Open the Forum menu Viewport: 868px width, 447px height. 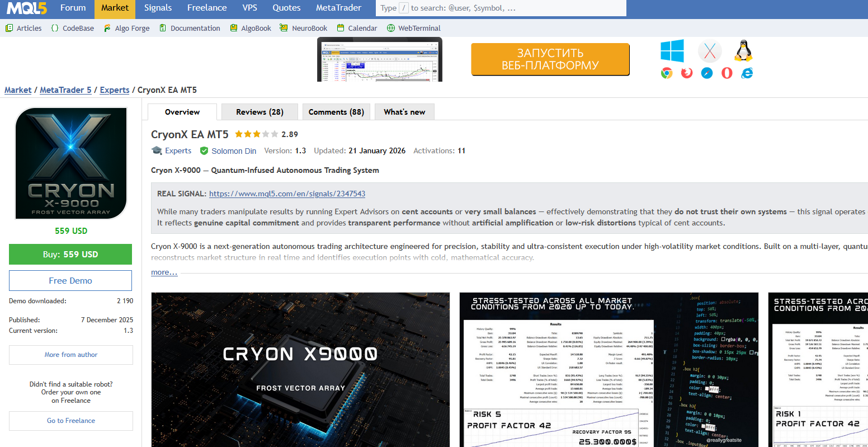click(73, 8)
